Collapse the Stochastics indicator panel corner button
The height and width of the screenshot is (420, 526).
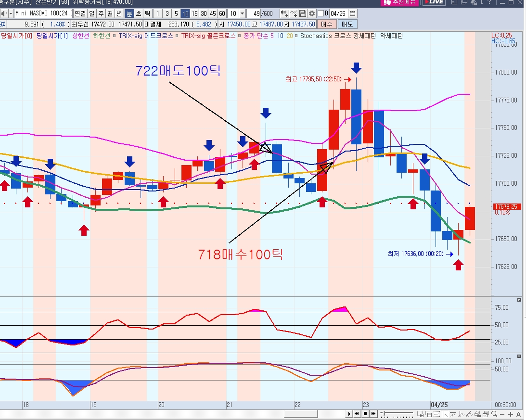519,356
